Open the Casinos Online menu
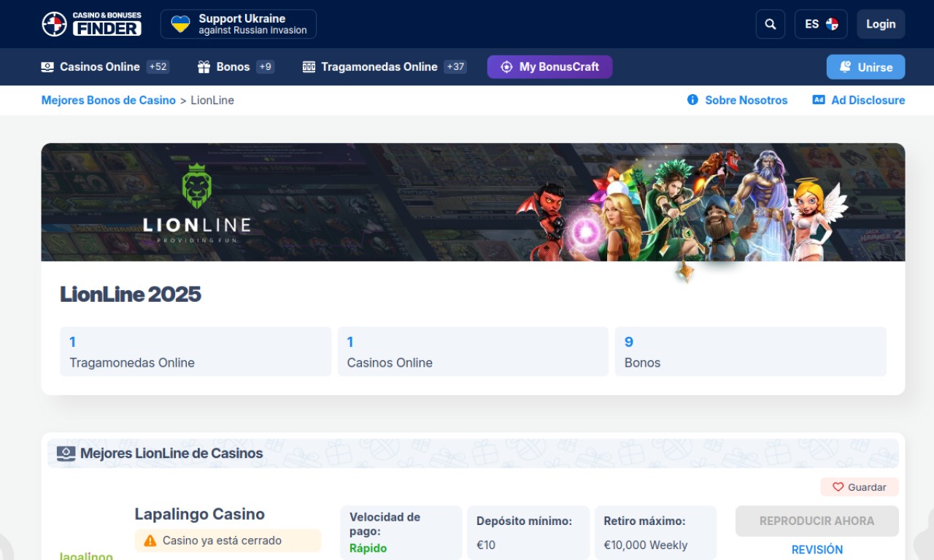The width and height of the screenshot is (934, 560). point(99,66)
